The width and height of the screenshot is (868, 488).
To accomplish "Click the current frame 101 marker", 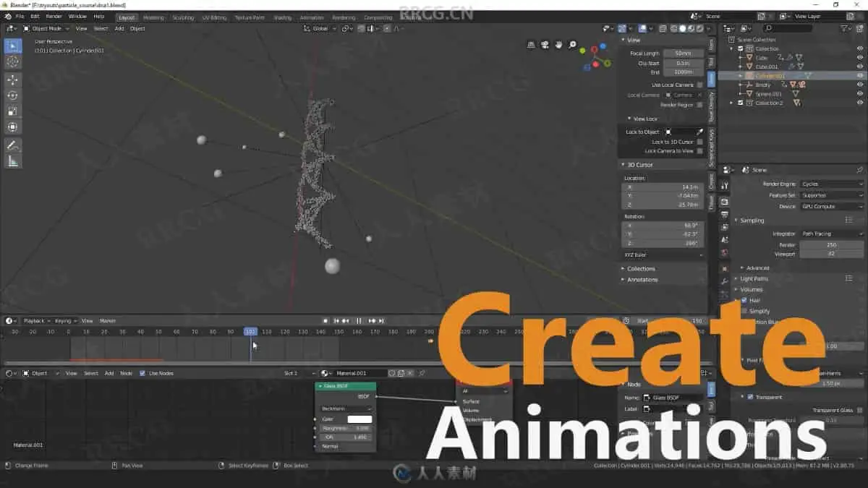I will coord(250,331).
